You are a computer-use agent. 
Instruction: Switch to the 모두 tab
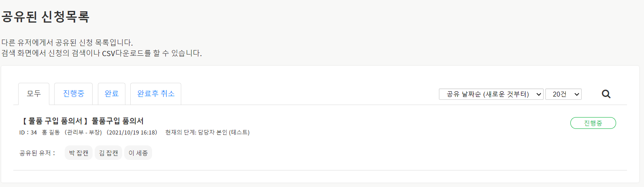coord(34,94)
